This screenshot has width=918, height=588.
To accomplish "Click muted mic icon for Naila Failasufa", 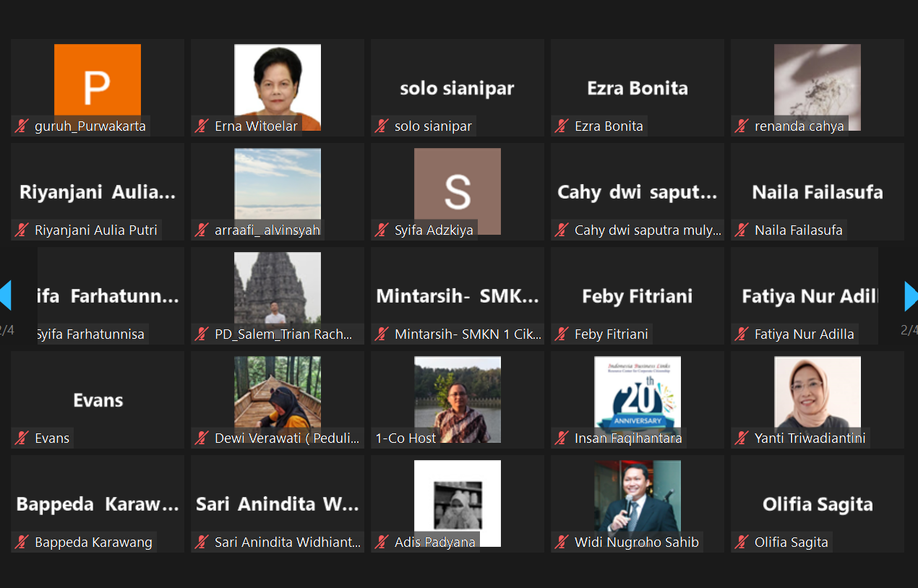I will pos(742,230).
